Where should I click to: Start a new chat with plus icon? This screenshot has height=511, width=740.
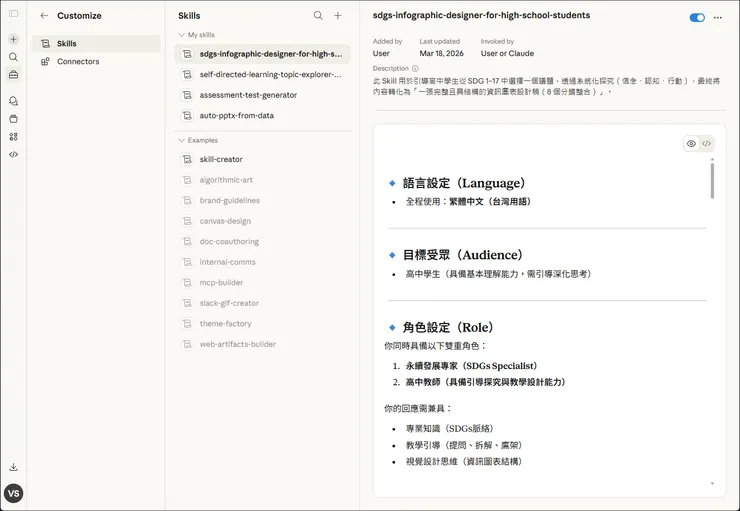point(14,39)
